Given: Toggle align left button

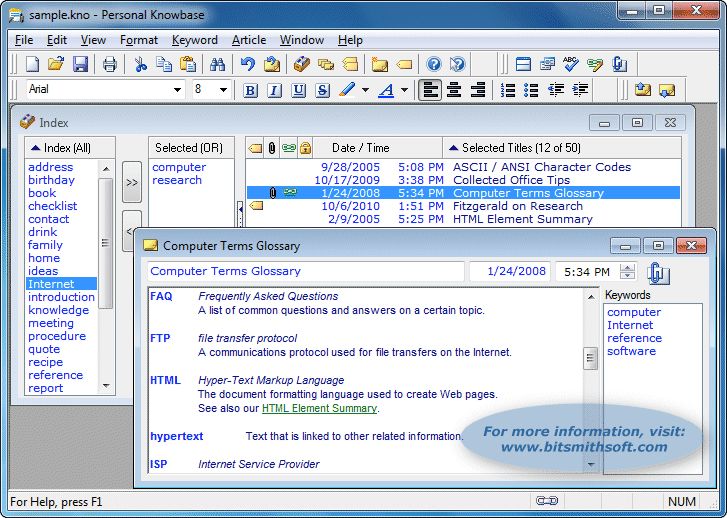Looking at the screenshot, I should tap(430, 90).
